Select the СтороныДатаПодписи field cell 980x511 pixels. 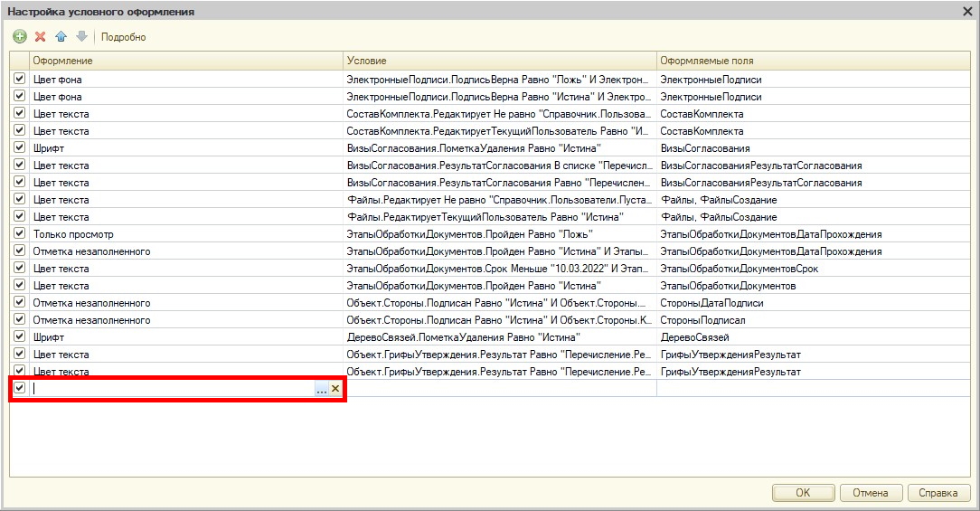tap(814, 303)
